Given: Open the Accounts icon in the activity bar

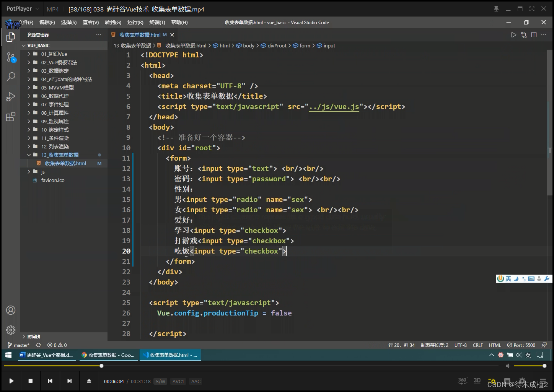Looking at the screenshot, I should (11, 310).
